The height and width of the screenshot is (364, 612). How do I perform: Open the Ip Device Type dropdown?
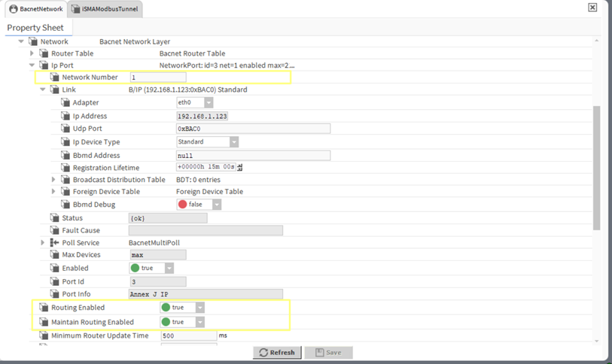click(x=233, y=142)
